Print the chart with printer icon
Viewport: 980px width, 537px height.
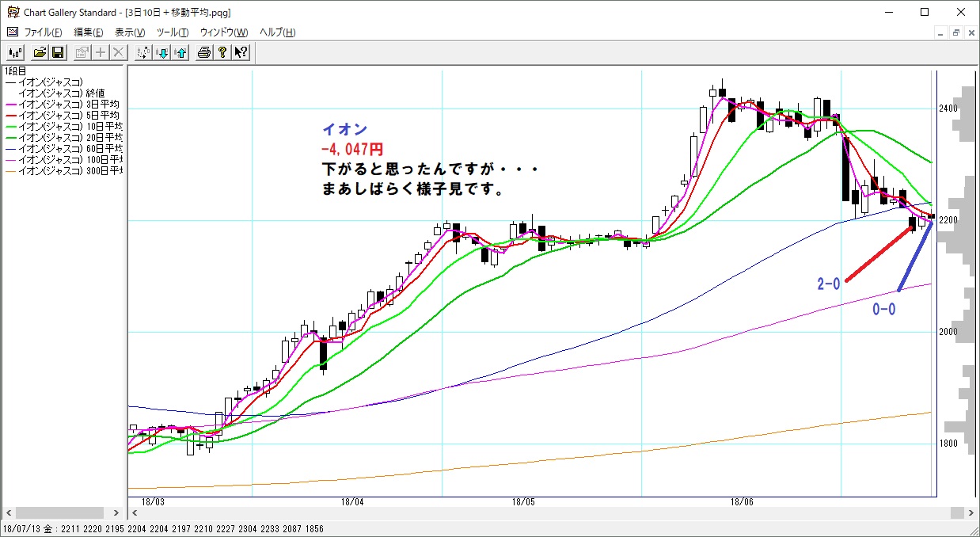click(204, 52)
